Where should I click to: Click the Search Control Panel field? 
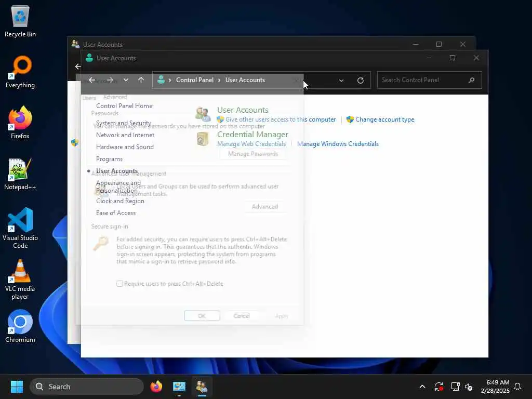429,80
